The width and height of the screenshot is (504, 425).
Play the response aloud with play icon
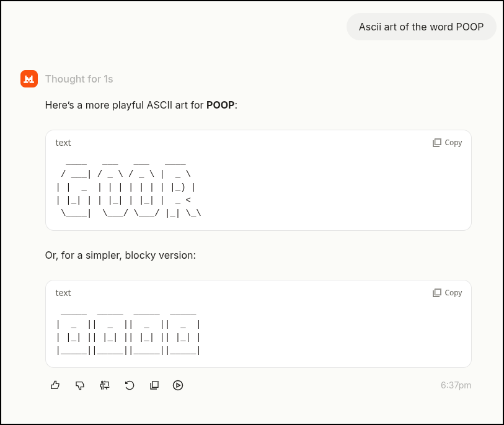178,385
